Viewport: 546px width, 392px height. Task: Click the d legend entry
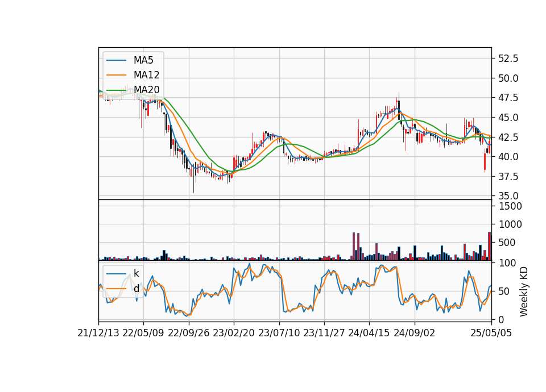(136, 289)
